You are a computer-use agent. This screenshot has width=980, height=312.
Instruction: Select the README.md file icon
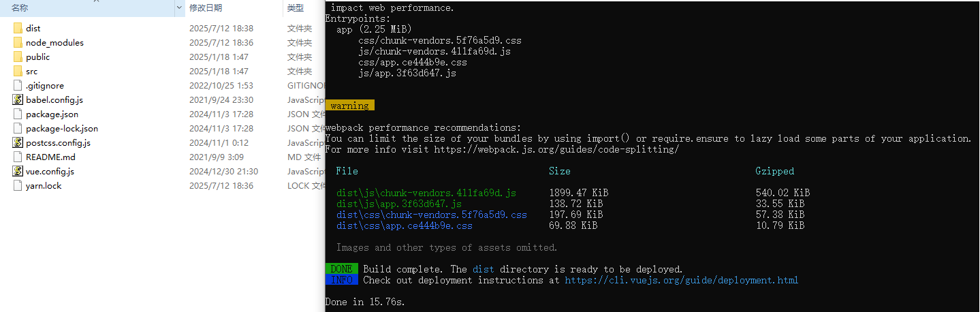(x=18, y=157)
